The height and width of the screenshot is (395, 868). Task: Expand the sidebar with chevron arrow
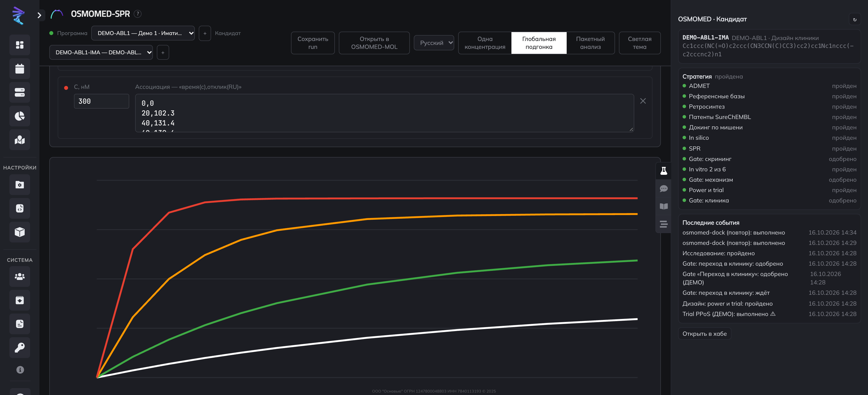[x=39, y=15]
